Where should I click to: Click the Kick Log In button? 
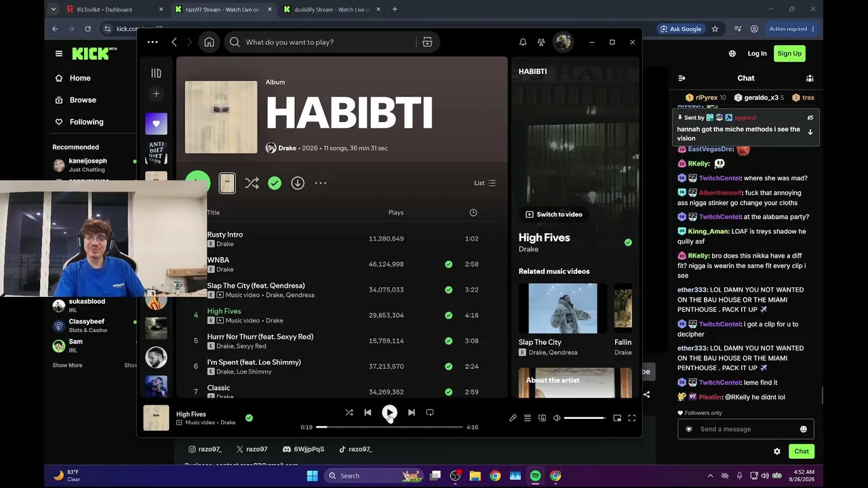click(757, 54)
